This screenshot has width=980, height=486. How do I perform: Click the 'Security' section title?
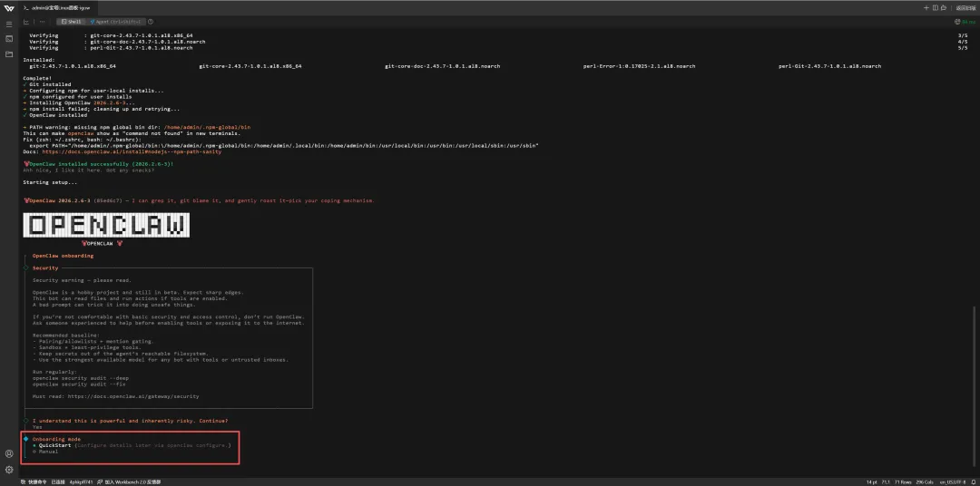click(45, 268)
